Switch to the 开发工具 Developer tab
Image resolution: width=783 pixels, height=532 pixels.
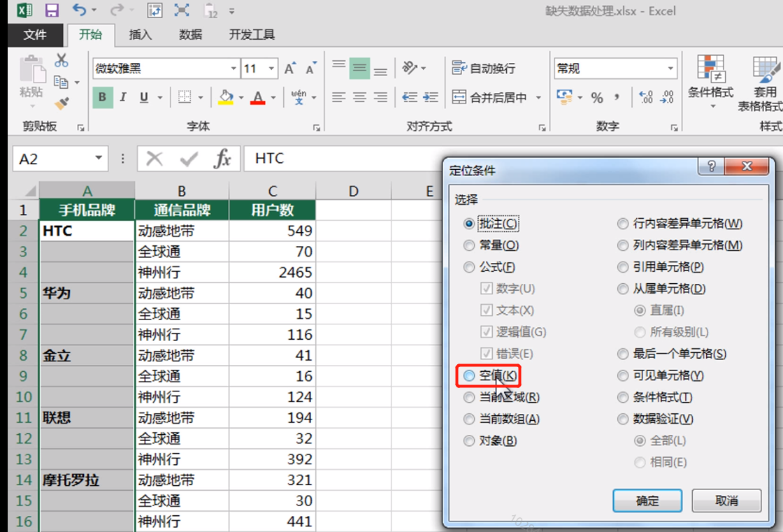tap(252, 34)
